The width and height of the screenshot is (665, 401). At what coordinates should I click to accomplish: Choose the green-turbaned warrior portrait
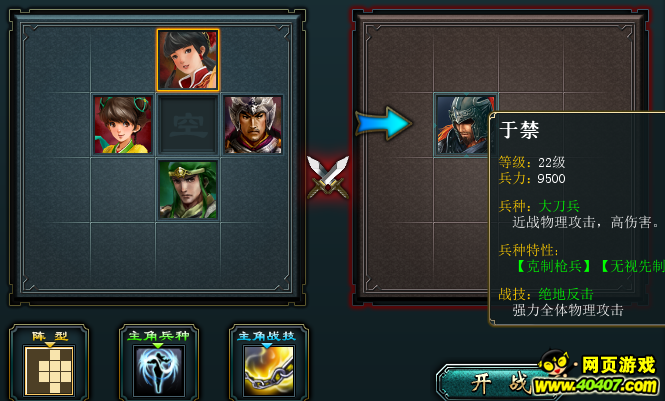point(188,189)
